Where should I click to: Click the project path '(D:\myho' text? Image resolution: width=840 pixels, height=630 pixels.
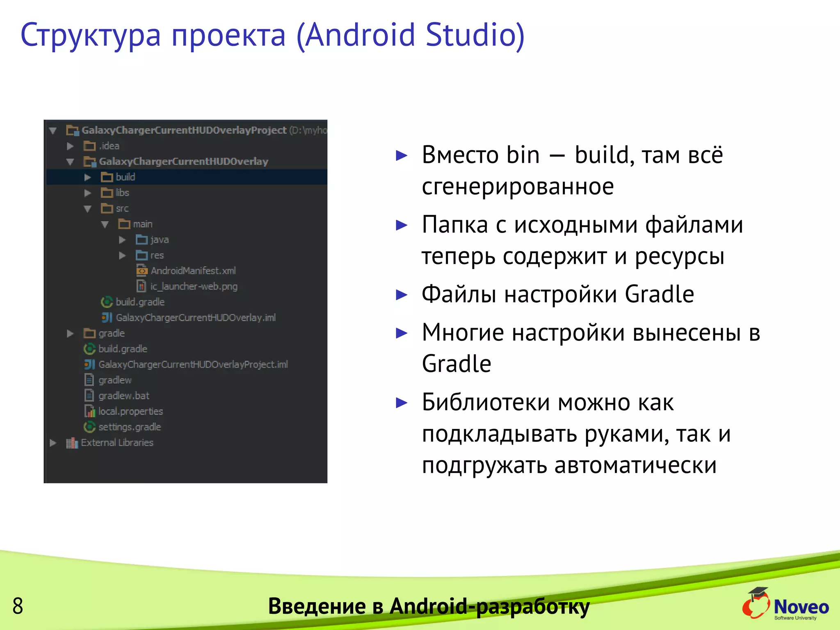(308, 130)
